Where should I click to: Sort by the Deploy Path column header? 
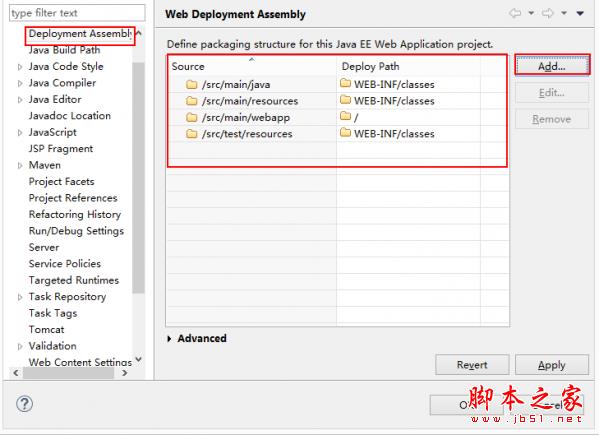408,66
